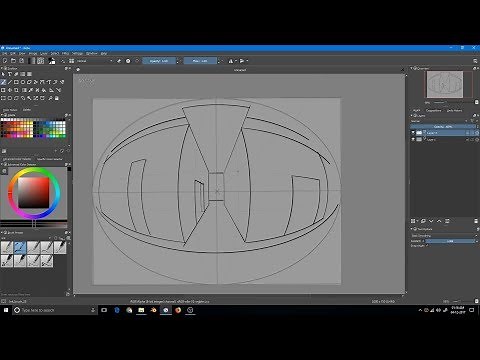This screenshot has height=360, width=480.
Task: Select the Zoom tool in toolbox
Action: click(50, 98)
